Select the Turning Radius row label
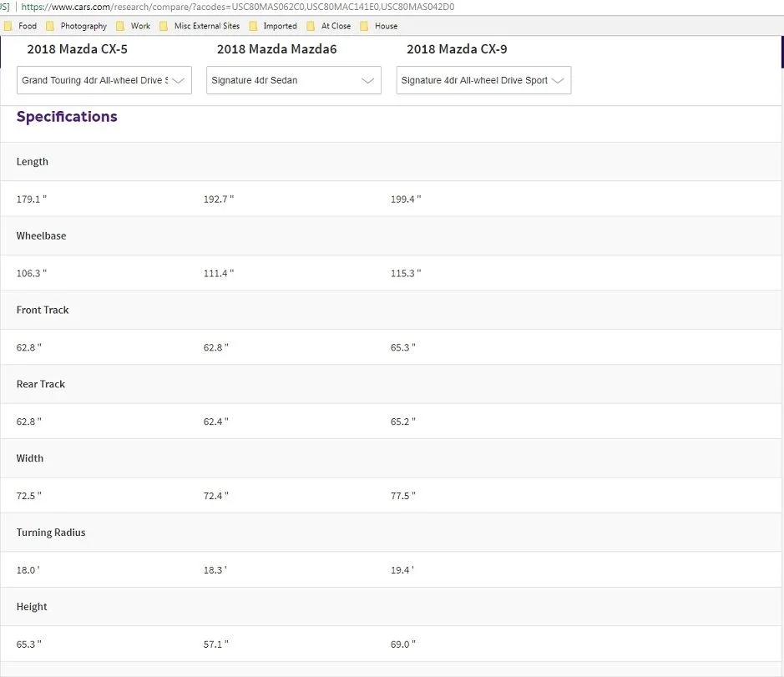The width and height of the screenshot is (784, 677). click(x=51, y=533)
